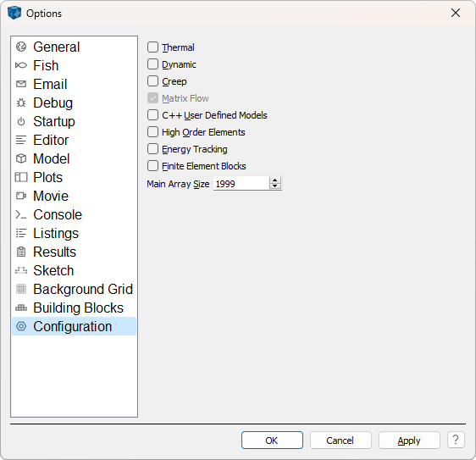Focus the Main Array Size field
This screenshot has height=460, width=476.
click(x=241, y=184)
